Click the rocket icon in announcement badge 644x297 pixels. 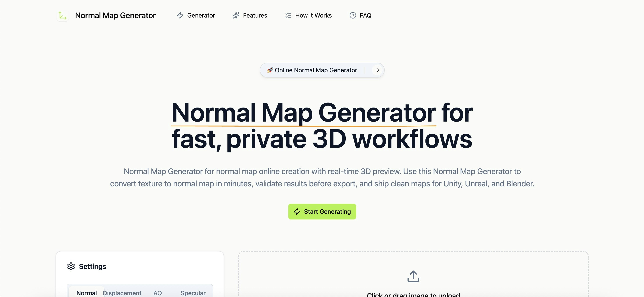click(270, 70)
